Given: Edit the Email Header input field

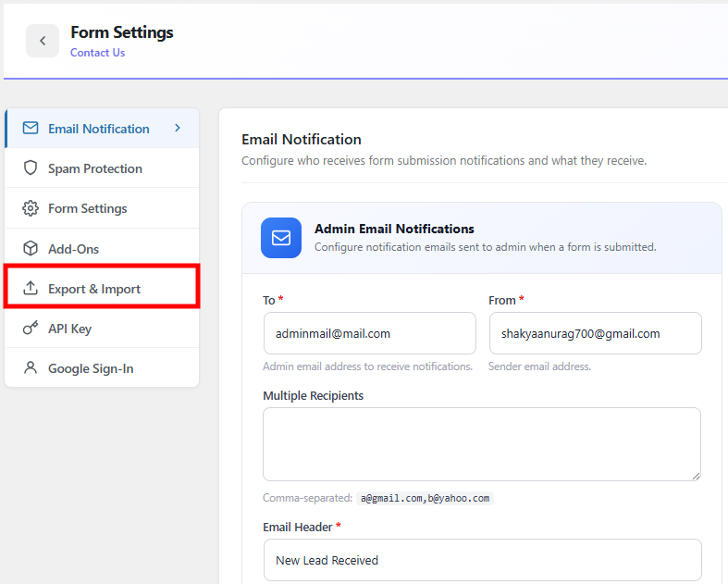Looking at the screenshot, I should tap(481, 560).
